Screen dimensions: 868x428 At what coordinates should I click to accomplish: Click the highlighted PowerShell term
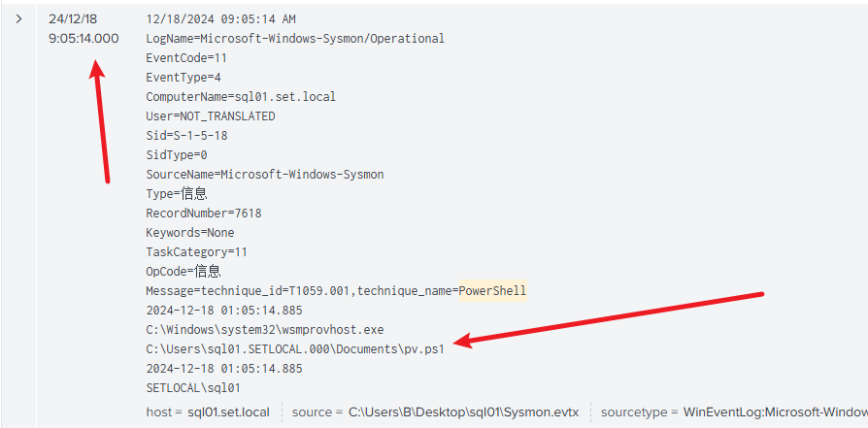point(492,291)
